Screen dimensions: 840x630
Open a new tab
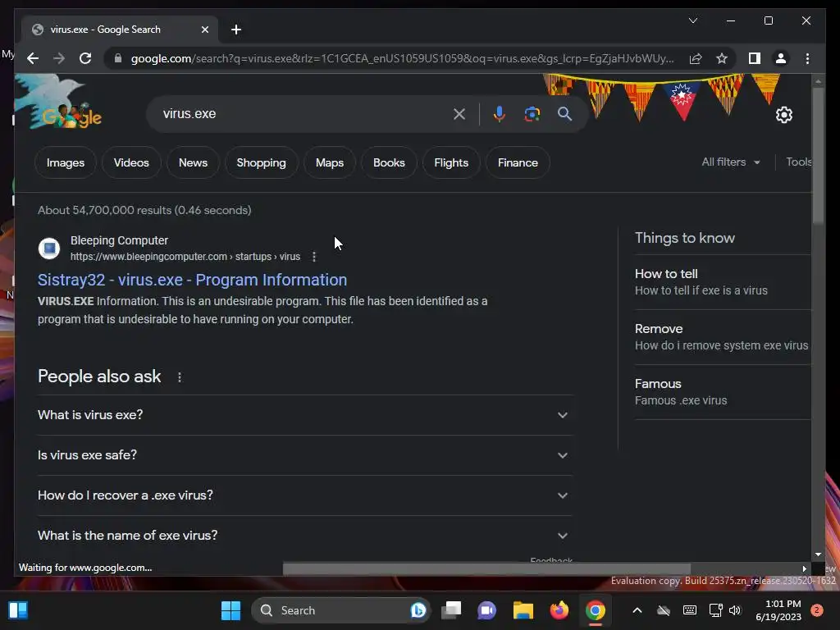[236, 30]
